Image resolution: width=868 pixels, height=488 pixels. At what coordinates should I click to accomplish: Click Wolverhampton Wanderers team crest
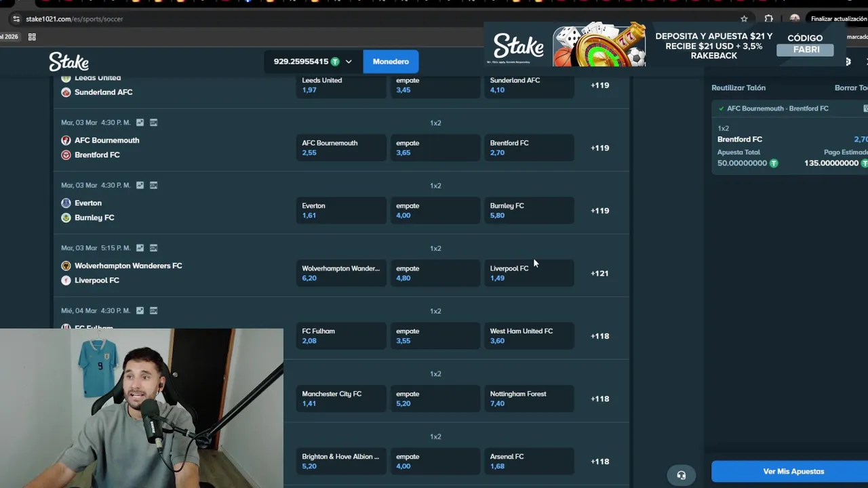[66, 266]
